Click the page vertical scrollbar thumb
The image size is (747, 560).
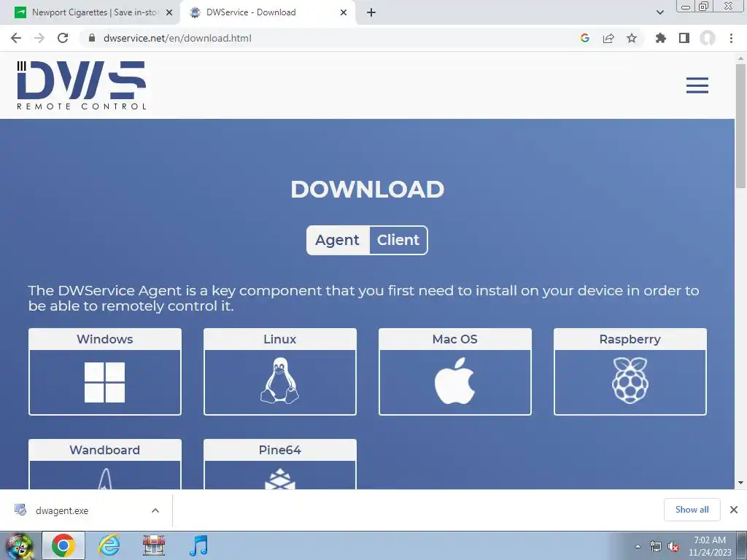coord(741,126)
